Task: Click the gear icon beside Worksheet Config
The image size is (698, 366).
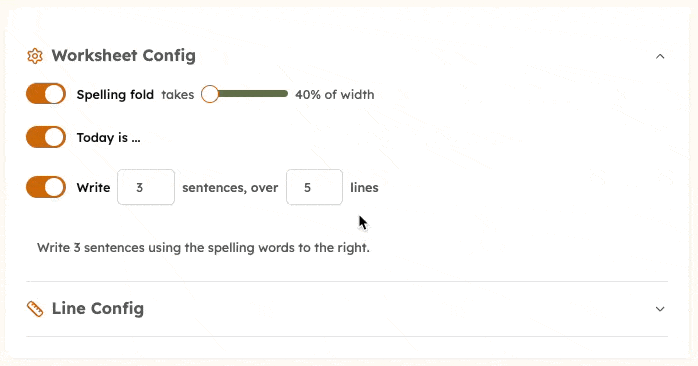Action: click(35, 56)
